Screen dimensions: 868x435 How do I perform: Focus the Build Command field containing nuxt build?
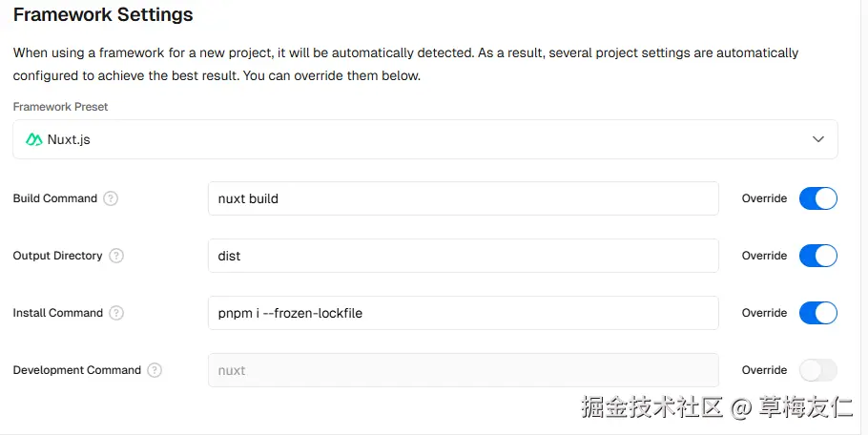coord(463,198)
